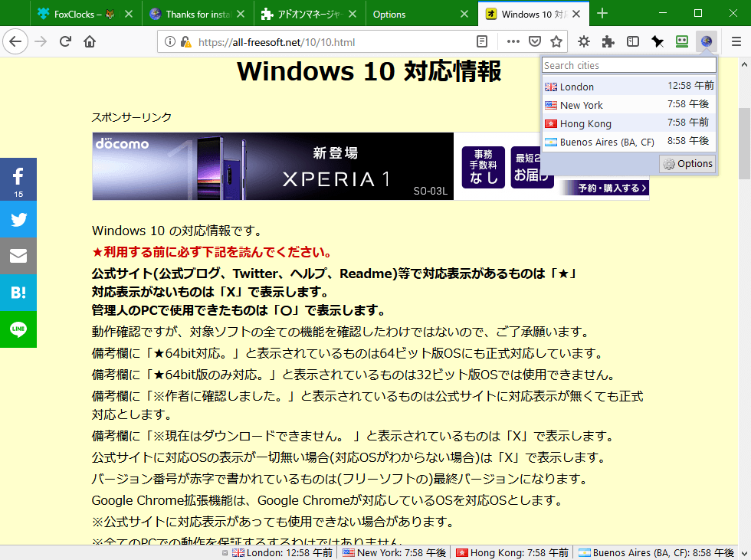Open the Firefox hamburger menu
The height and width of the screenshot is (560, 751).
736,41
